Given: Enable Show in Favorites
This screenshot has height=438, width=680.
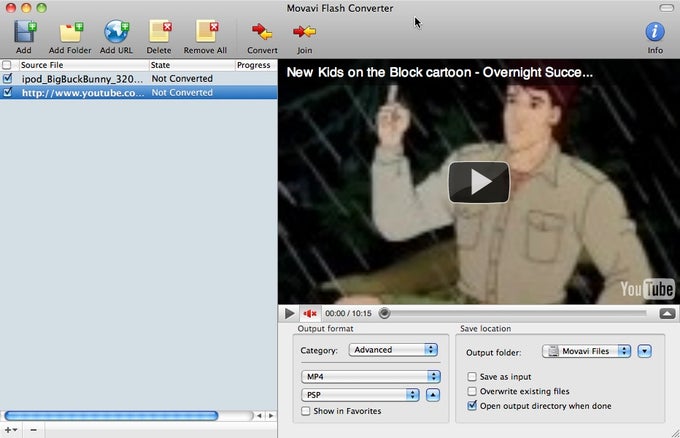Looking at the screenshot, I should point(306,411).
